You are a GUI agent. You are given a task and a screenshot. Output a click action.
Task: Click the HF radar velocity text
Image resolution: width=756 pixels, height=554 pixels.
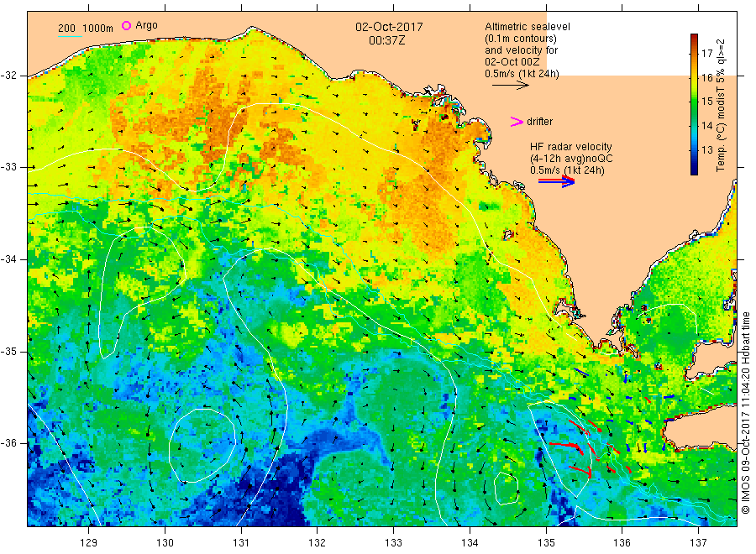571,146
